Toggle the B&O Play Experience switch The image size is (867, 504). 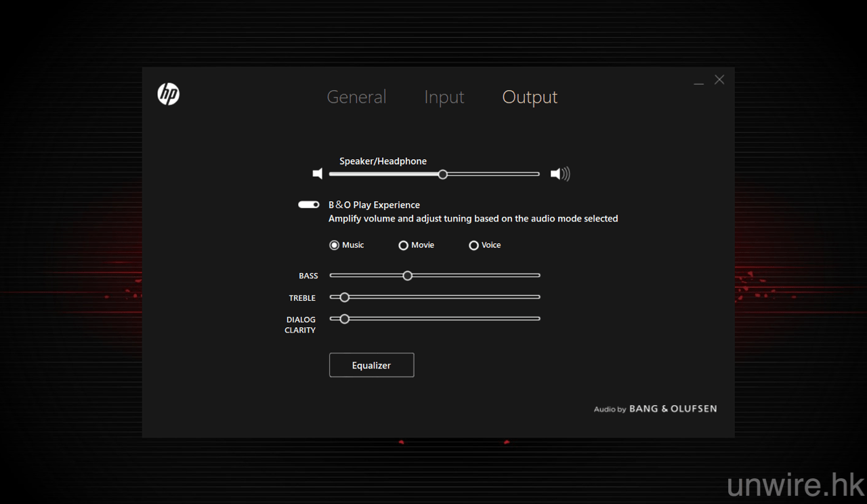(309, 205)
